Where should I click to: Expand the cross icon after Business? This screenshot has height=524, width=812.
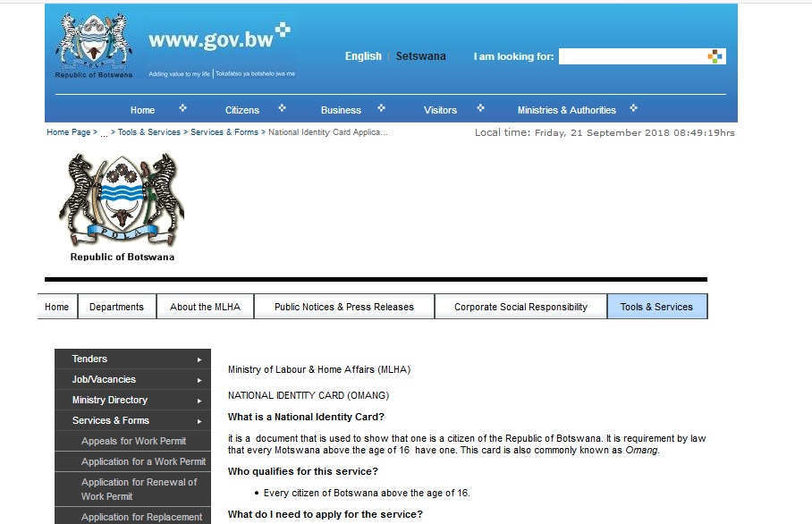[381, 108]
